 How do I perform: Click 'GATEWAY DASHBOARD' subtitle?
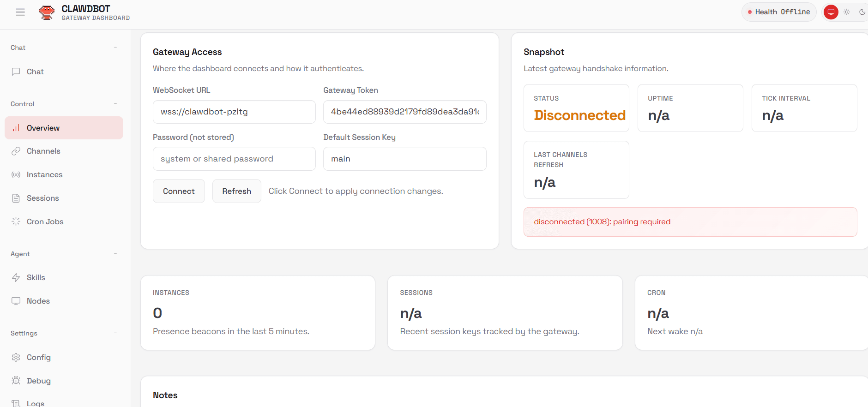(96, 18)
